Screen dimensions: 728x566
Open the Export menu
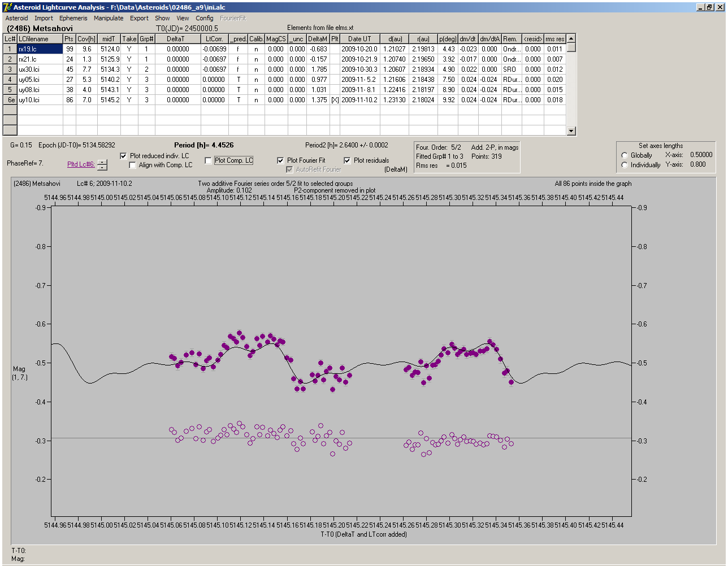point(139,18)
